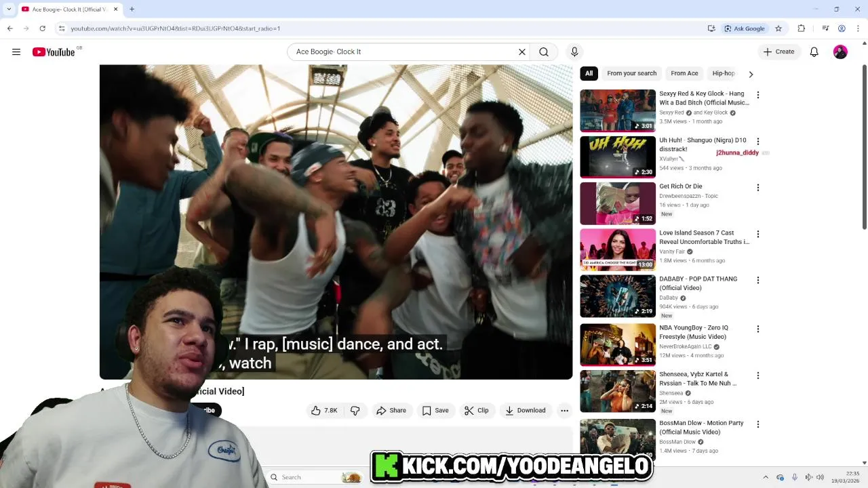
Task: Open Shenseea Talk To Me Nuh title
Action: (697, 378)
